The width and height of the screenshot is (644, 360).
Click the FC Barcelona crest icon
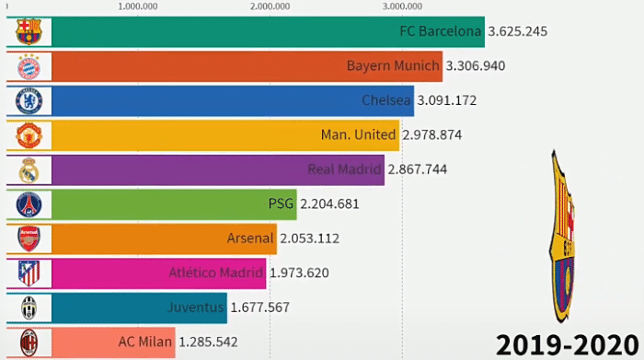(29, 31)
